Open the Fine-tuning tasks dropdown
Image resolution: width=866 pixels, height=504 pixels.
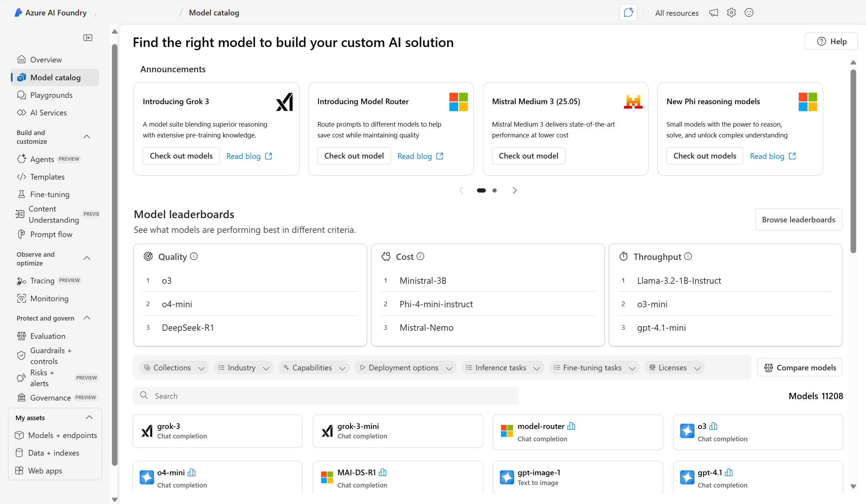[x=594, y=368]
